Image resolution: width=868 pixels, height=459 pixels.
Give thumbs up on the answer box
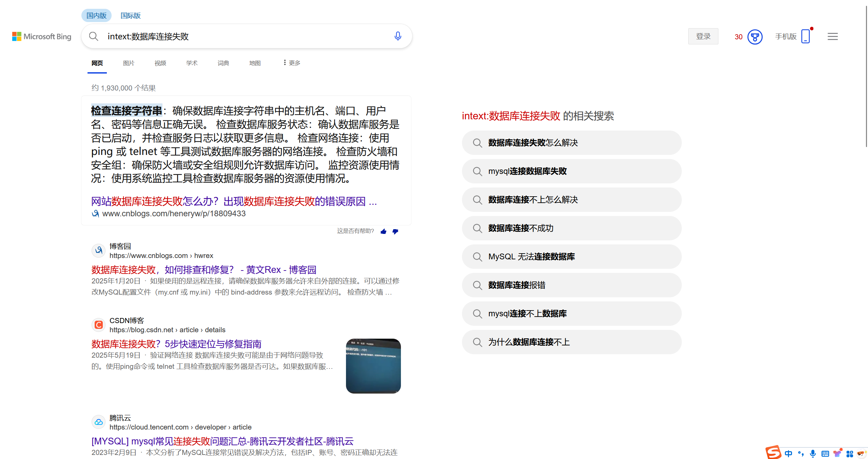pyautogui.click(x=383, y=231)
